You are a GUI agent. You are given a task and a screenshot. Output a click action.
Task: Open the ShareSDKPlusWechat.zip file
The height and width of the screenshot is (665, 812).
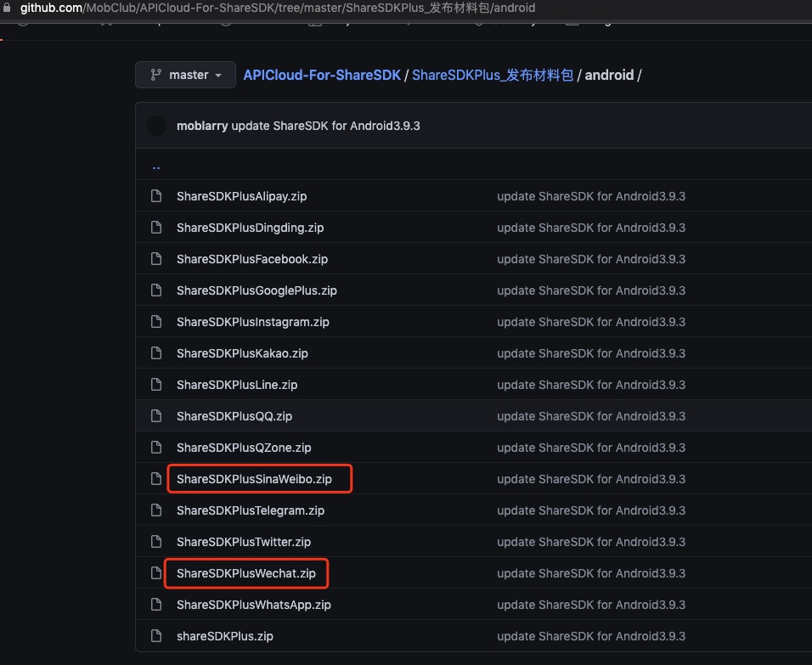tap(245, 573)
